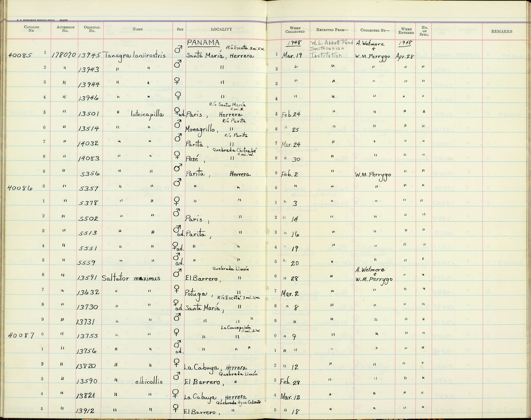Viewport: 531px width, 420px height.
Task: Select female symbol in the 13912 row
Action: [x=176, y=409]
